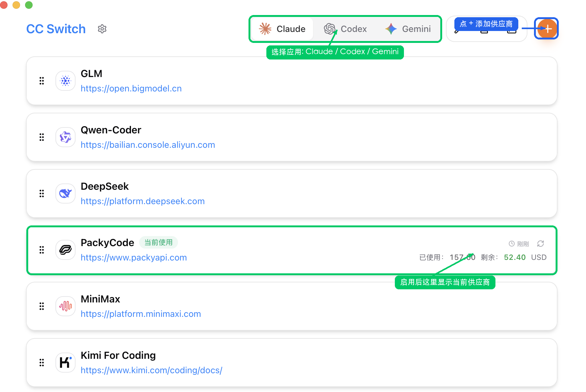Grab the drag handle on the GLM row
The image size is (586, 392).
42,81
